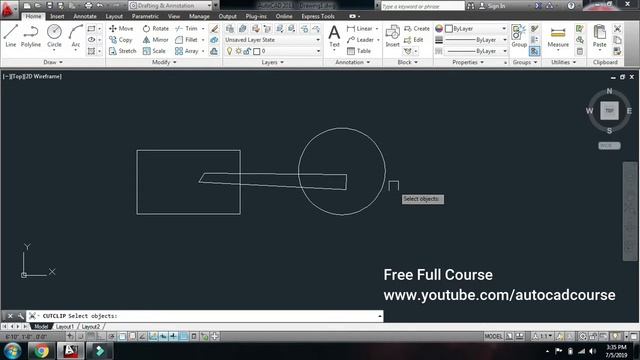Toggle layer 0 freeze sun icon
Image resolution: width=640 pixels, height=360 pixels.
238,51
